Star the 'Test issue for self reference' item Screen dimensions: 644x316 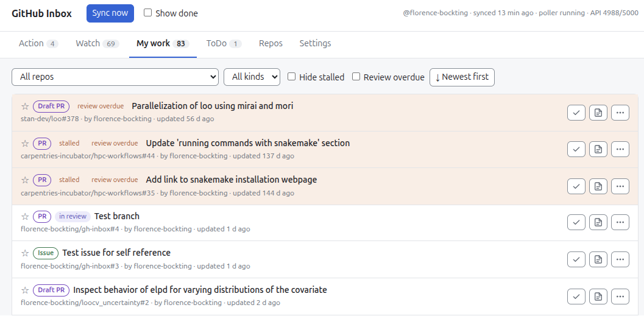tap(25, 253)
